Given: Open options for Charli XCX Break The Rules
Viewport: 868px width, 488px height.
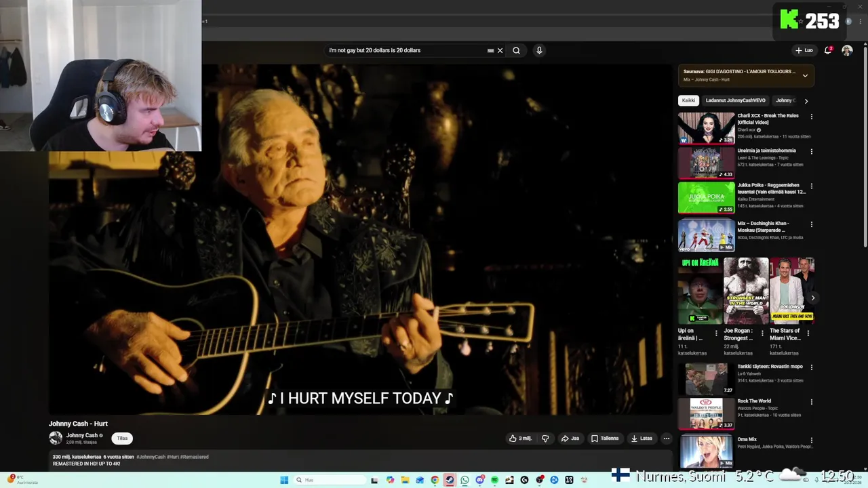Looking at the screenshot, I should tap(811, 117).
